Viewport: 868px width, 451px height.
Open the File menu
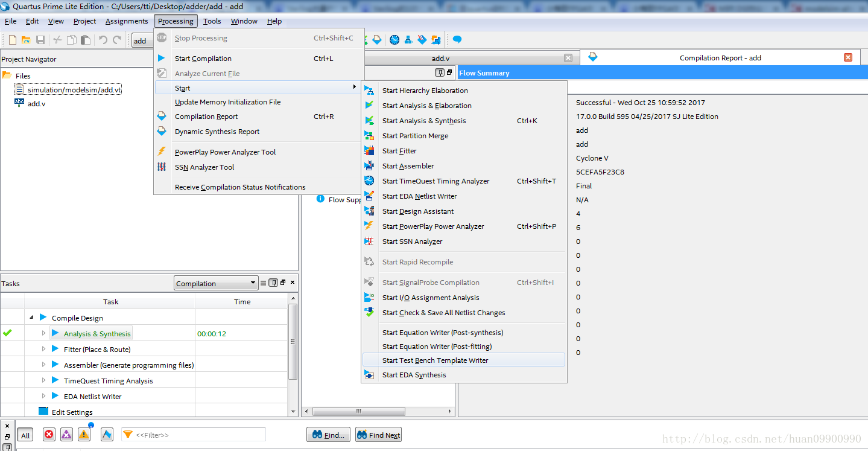click(11, 21)
